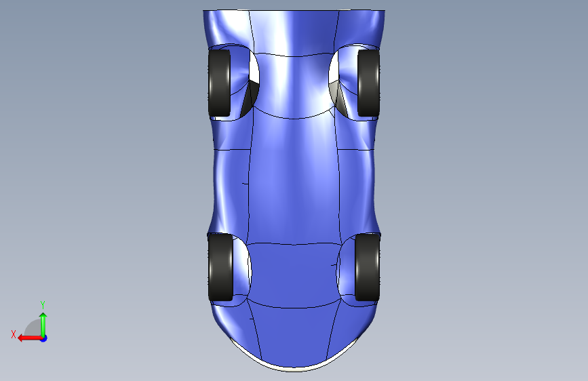Screen dimensions: 588x381
Task: Select the lower-left wheel of the car
Action: (x=220, y=267)
